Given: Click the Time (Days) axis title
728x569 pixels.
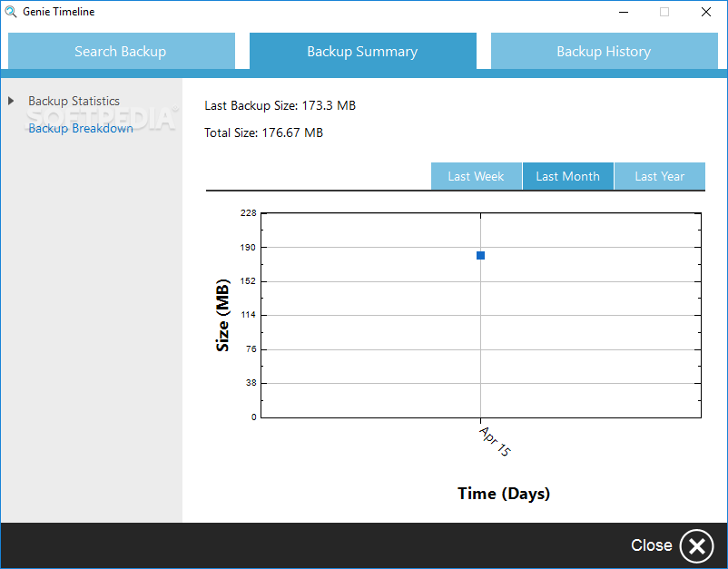Looking at the screenshot, I should [504, 494].
